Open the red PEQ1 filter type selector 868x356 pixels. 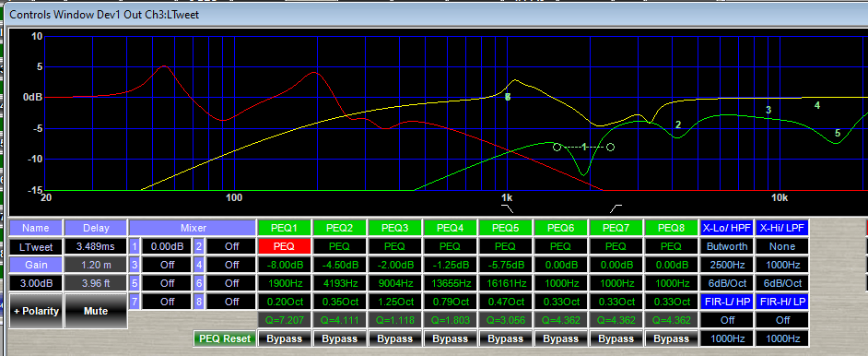click(x=285, y=246)
